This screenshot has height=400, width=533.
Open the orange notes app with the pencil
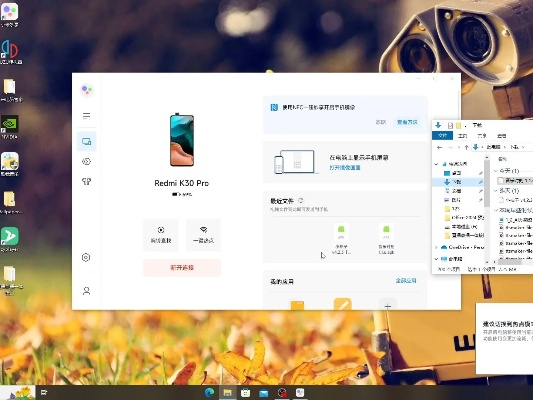click(x=342, y=304)
